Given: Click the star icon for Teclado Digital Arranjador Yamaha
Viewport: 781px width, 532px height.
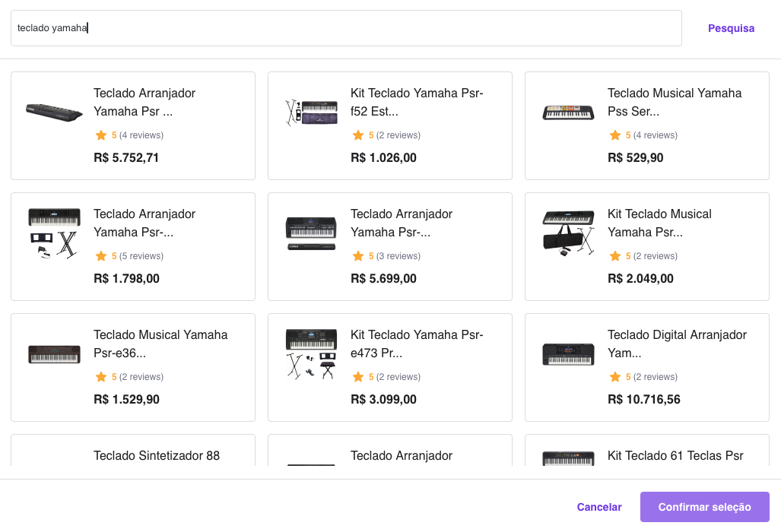Looking at the screenshot, I should pos(614,376).
